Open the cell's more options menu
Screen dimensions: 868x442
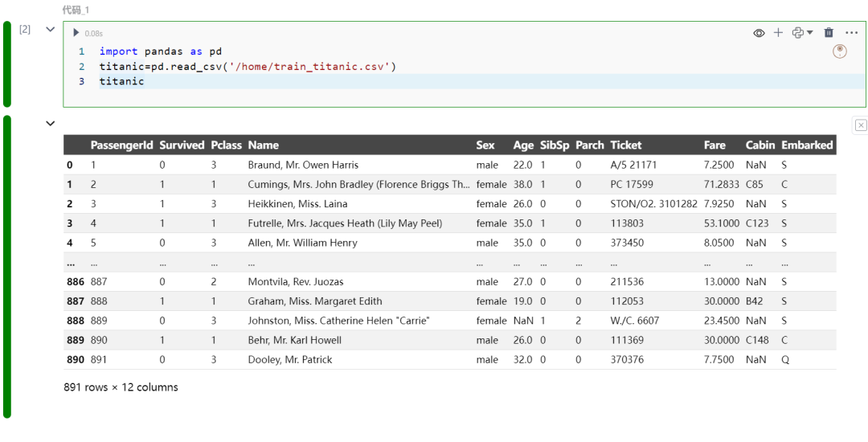pos(852,33)
